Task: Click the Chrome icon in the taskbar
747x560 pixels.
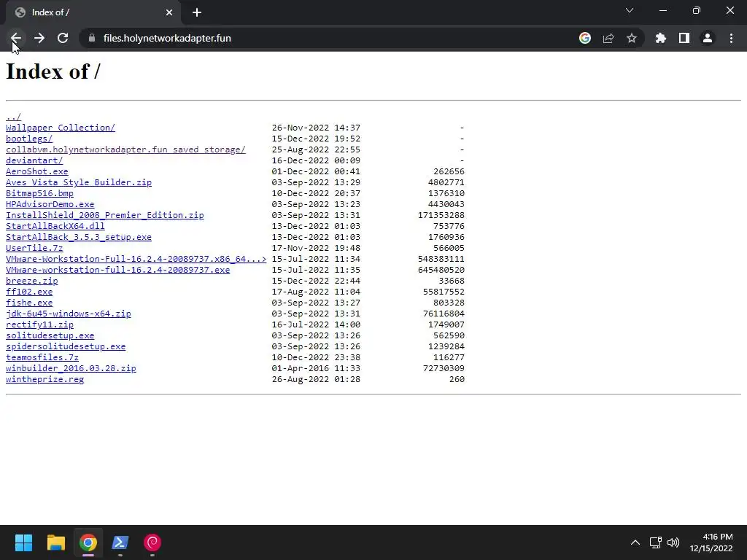Action: pos(88,542)
